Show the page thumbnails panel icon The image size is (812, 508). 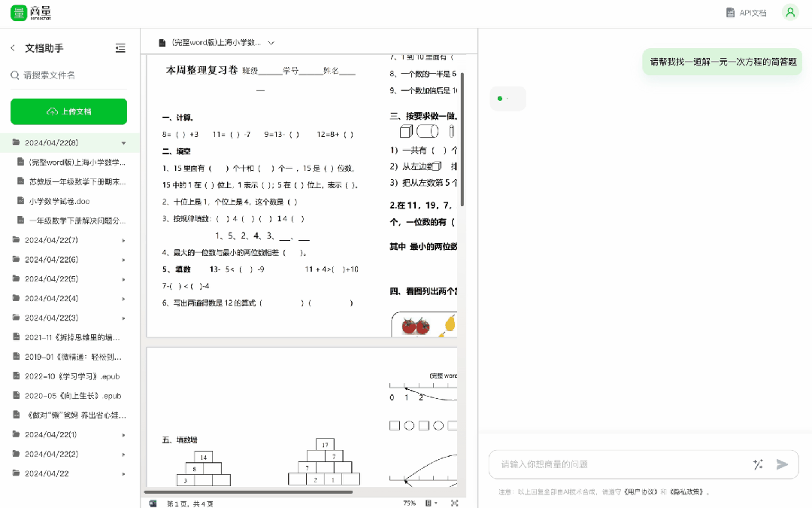tap(153, 503)
